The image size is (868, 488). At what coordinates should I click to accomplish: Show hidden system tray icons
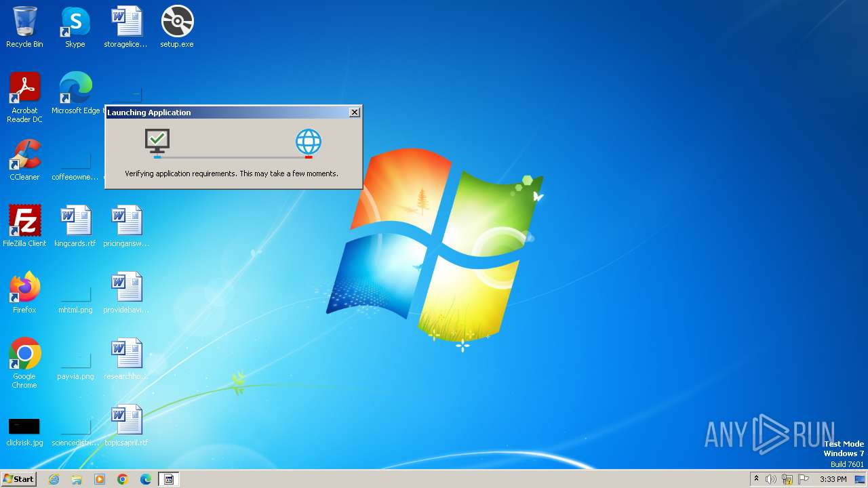756,479
